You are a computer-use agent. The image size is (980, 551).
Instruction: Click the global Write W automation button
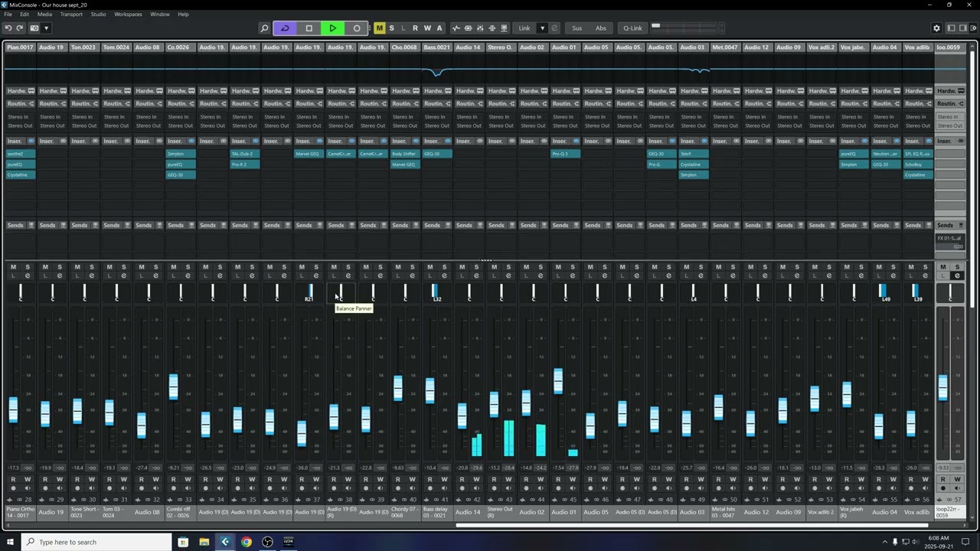tap(426, 28)
